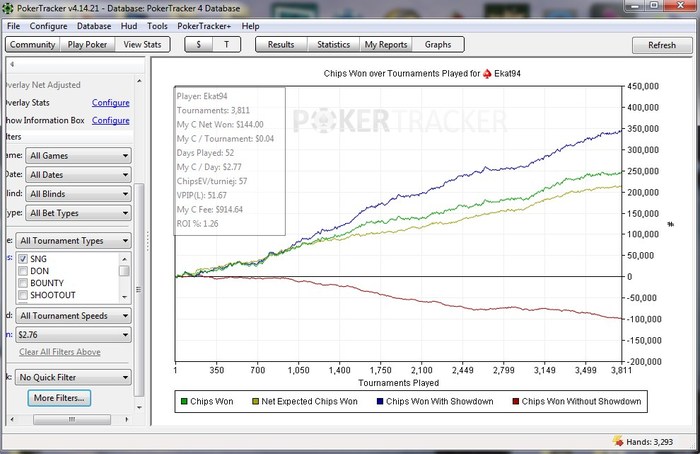700x454 pixels.
Task: Open the Hud menu
Action: coord(129,26)
